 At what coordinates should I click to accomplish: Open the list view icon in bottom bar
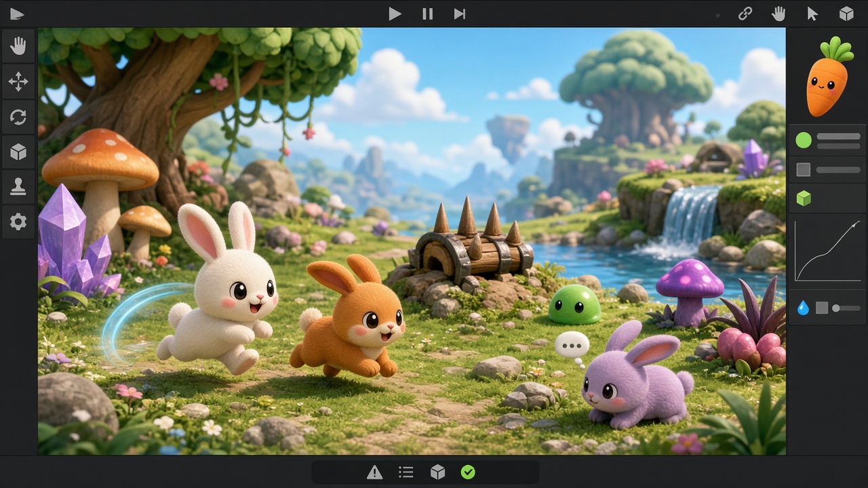[406, 472]
